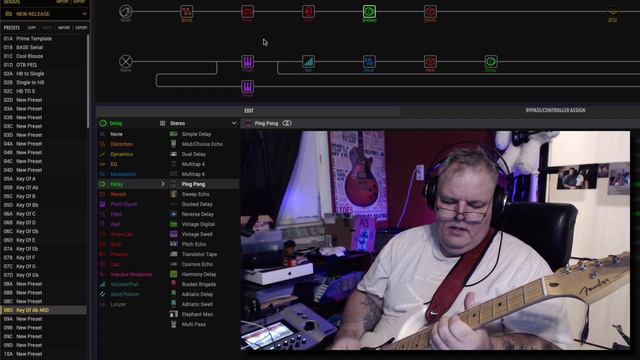Toggle the Delay block bypass power icon
Viewport: 640px width, 360px height.
[103, 123]
